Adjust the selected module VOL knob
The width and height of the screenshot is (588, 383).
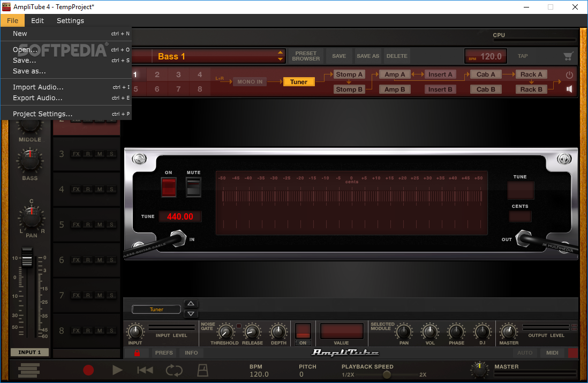(430, 332)
